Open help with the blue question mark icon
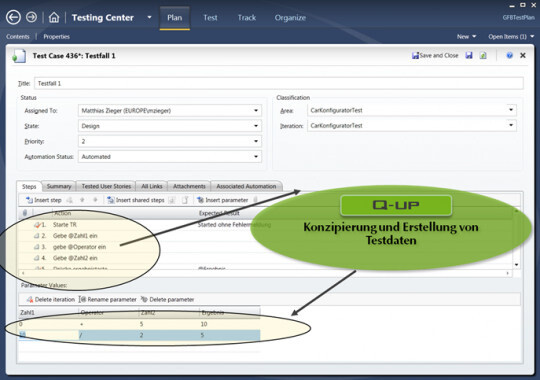 click(x=509, y=55)
